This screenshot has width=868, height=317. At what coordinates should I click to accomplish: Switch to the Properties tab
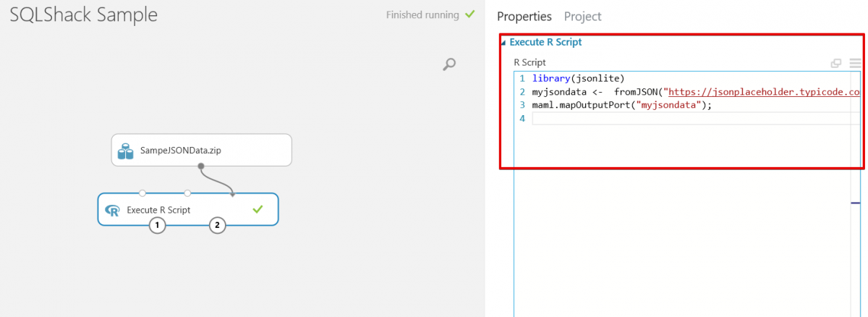pyautogui.click(x=524, y=16)
